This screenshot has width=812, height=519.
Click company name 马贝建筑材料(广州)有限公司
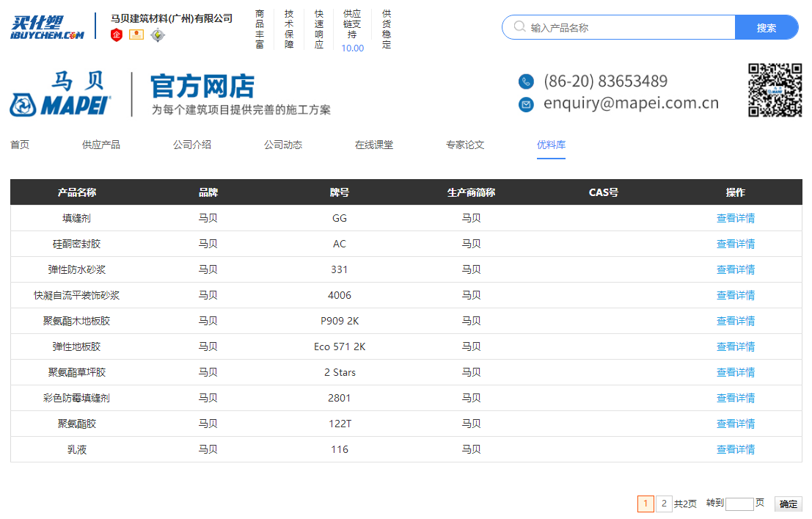pyautogui.click(x=172, y=18)
